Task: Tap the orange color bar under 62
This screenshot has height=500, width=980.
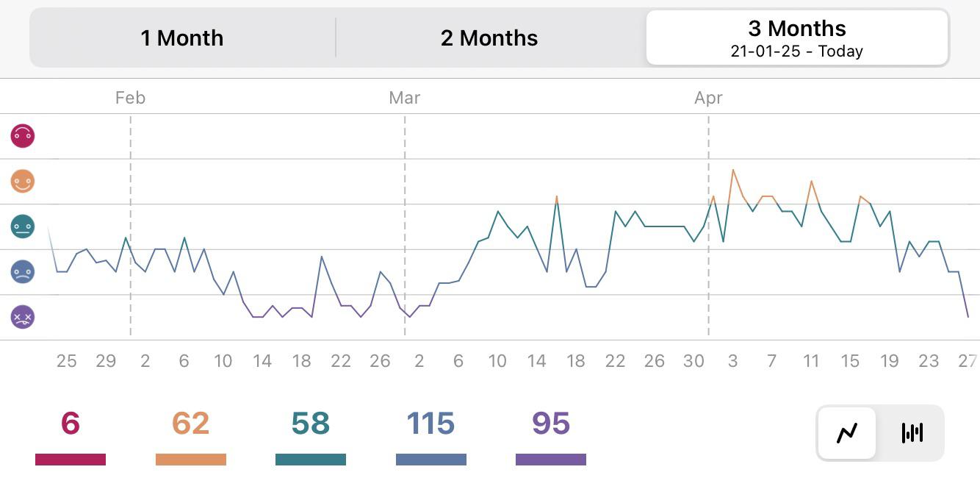Action: pos(191,460)
